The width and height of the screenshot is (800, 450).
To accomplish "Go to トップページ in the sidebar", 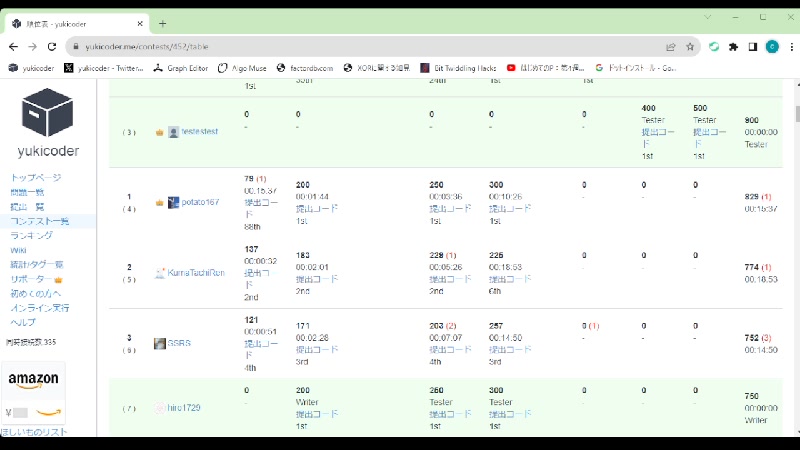I will click(36, 178).
